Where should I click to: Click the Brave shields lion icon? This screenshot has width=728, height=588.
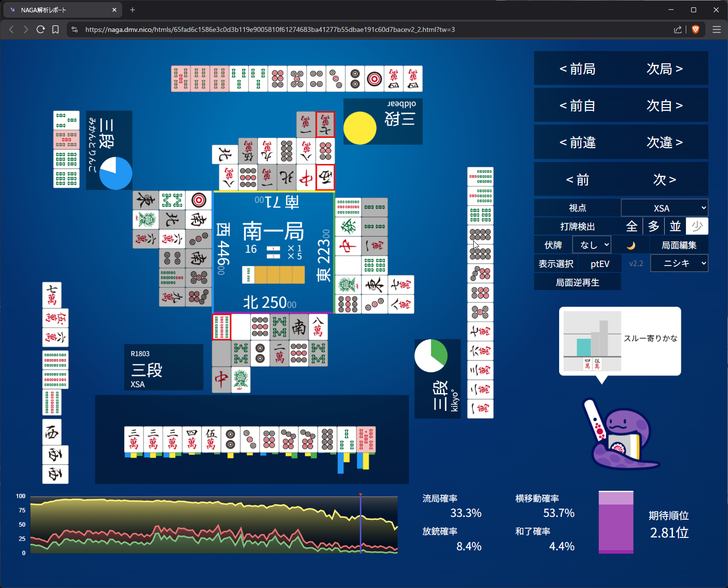click(695, 29)
